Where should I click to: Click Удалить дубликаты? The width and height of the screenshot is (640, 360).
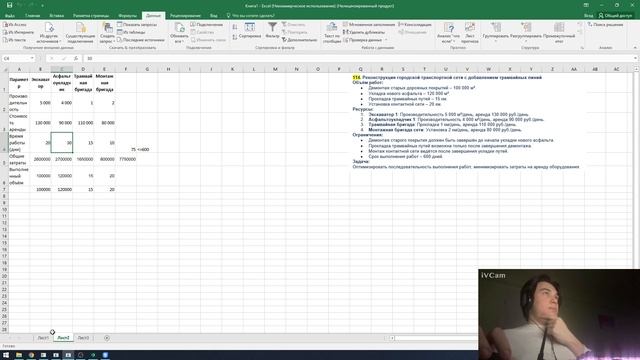click(364, 32)
